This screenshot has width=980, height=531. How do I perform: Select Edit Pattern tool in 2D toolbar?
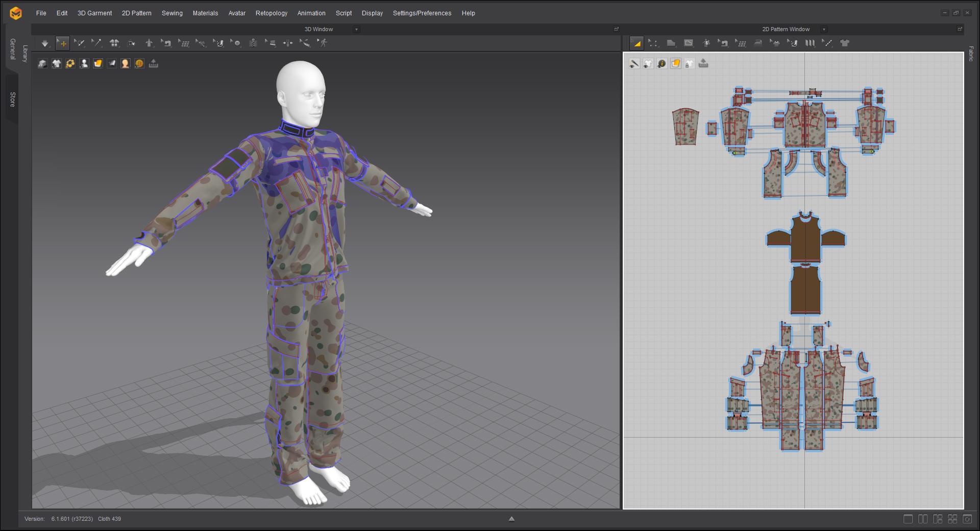click(x=636, y=43)
